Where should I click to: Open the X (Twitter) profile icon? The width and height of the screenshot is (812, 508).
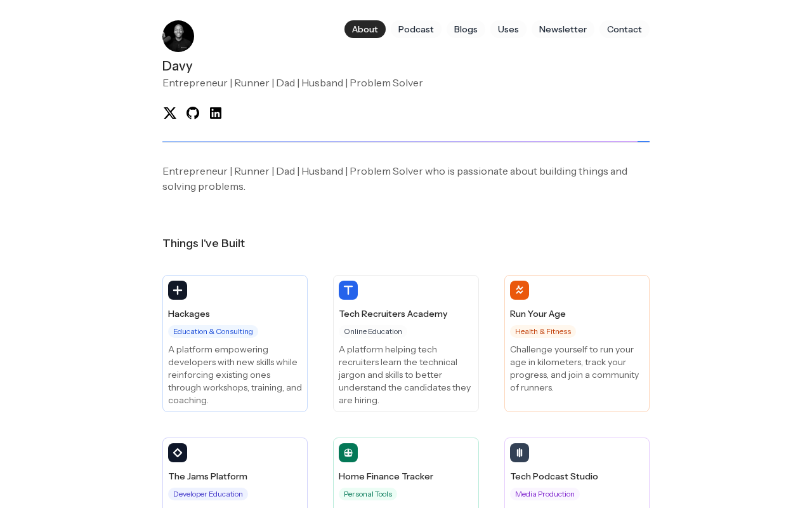click(170, 113)
